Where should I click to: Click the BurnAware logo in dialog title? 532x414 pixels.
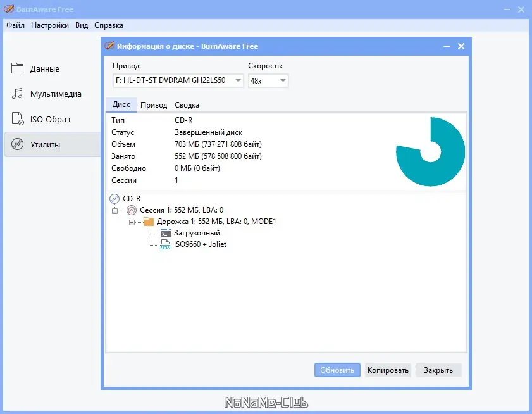109,46
